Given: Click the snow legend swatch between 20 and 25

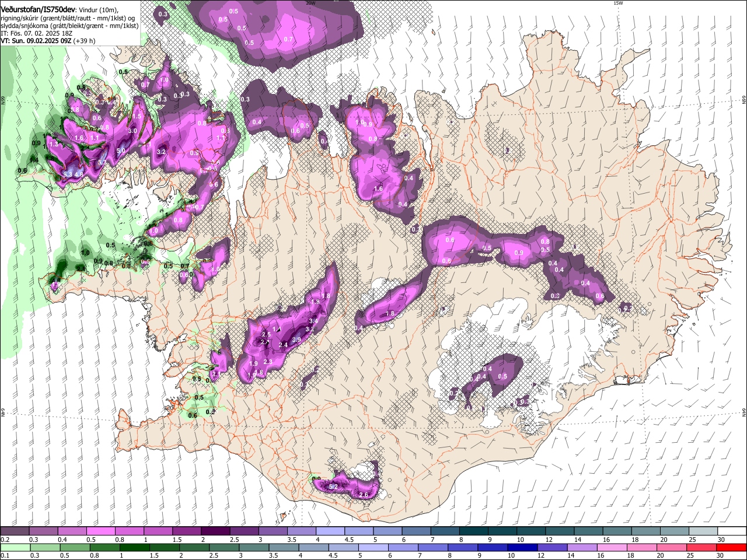Looking at the screenshot, I should point(675,531).
